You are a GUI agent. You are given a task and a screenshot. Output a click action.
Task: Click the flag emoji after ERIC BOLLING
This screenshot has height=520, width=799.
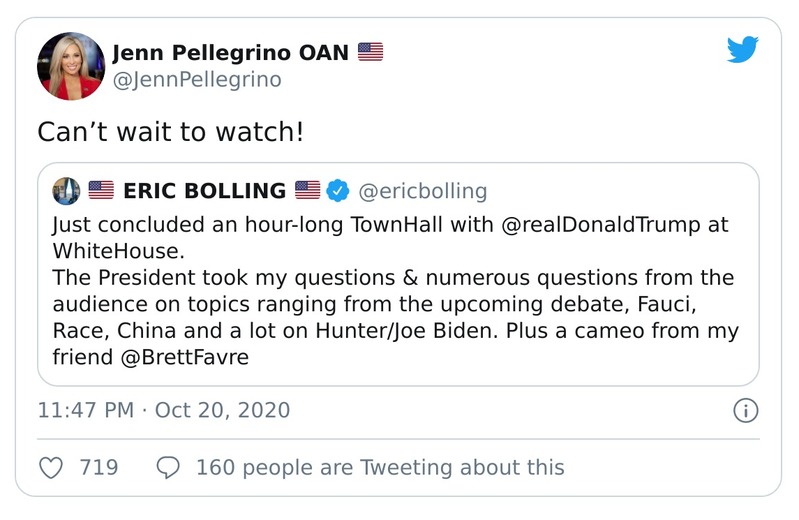click(x=308, y=190)
